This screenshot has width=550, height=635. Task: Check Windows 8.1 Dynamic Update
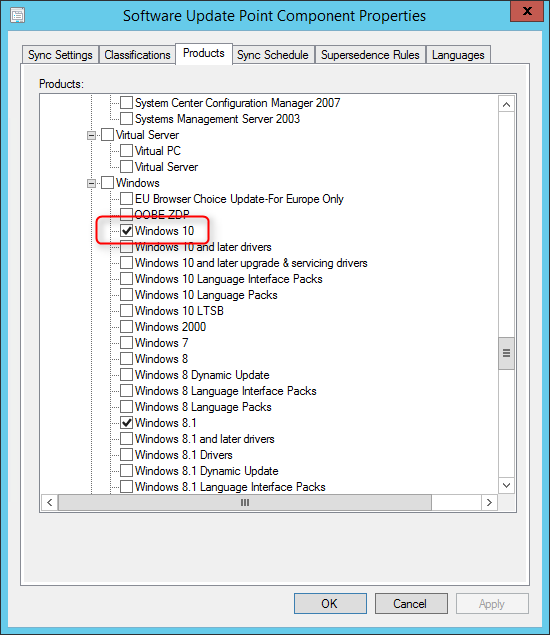126,471
